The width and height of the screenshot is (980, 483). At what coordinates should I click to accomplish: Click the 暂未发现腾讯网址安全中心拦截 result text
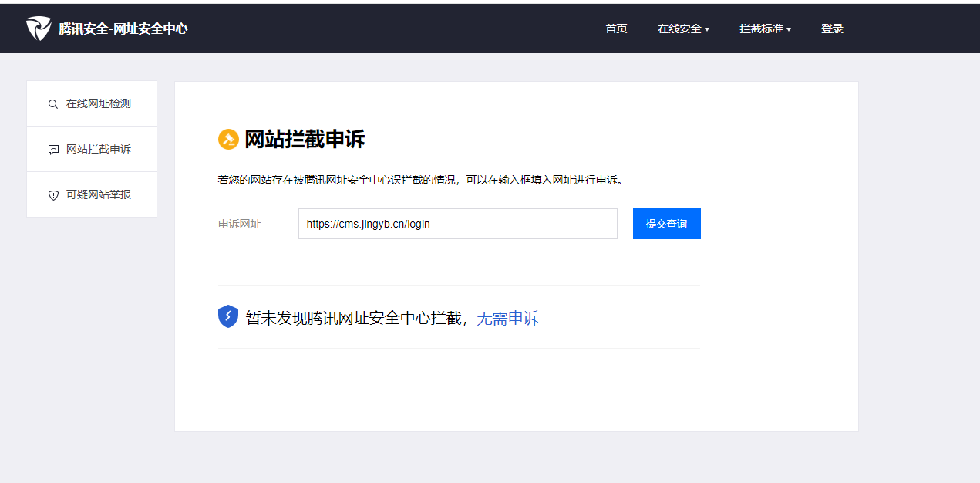pyautogui.click(x=354, y=318)
